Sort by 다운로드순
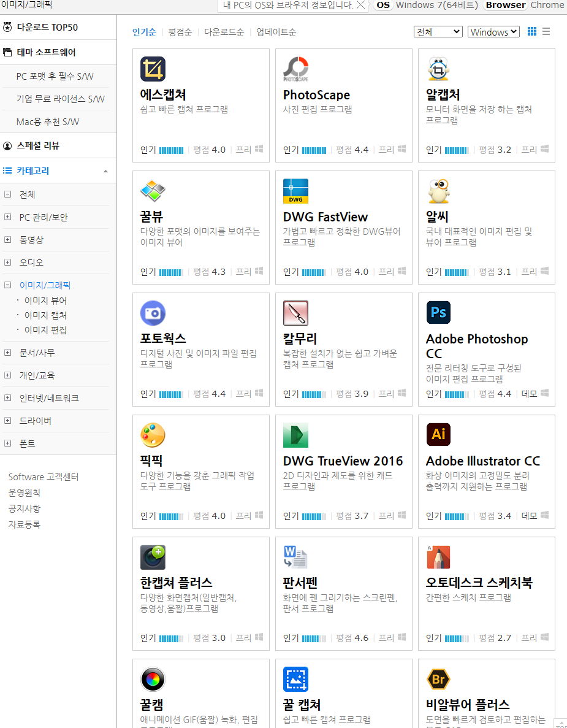 224,32
